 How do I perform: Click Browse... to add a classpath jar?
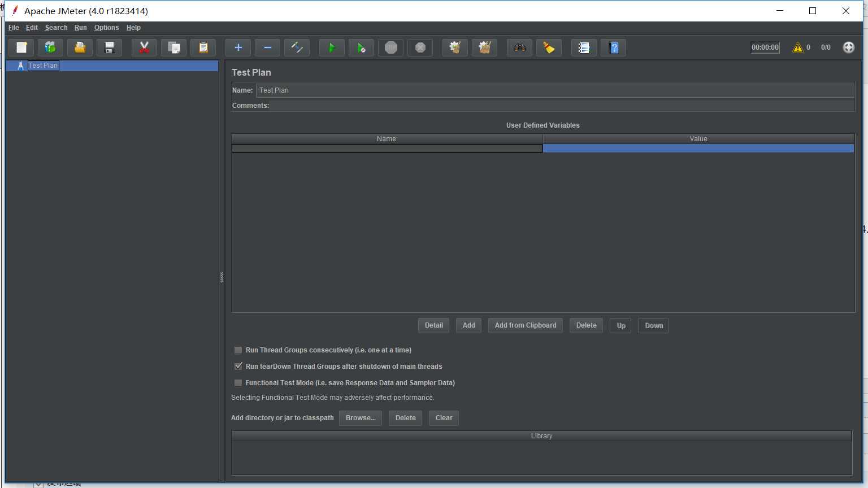[361, 418]
